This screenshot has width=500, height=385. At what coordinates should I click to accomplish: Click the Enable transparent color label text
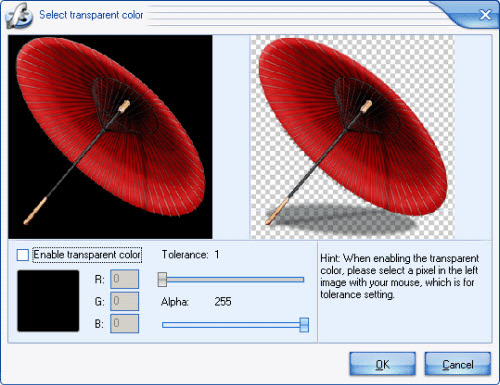(x=87, y=255)
